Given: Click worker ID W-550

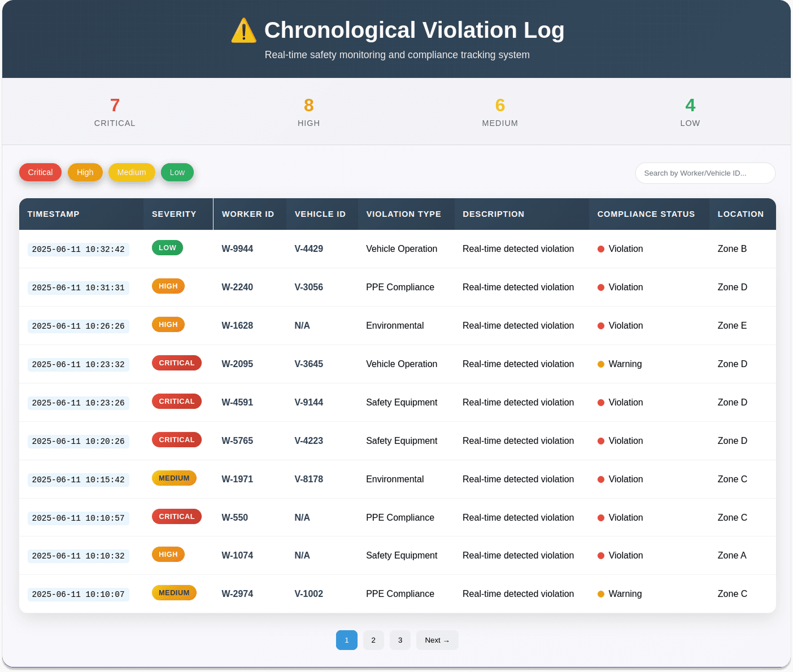Looking at the screenshot, I should pyautogui.click(x=235, y=518).
